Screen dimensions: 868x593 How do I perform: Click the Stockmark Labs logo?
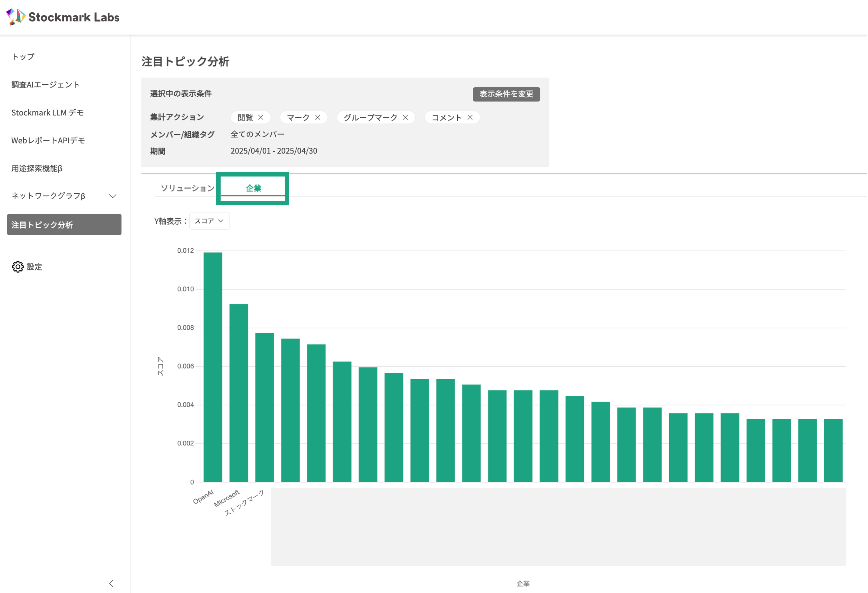pos(63,17)
